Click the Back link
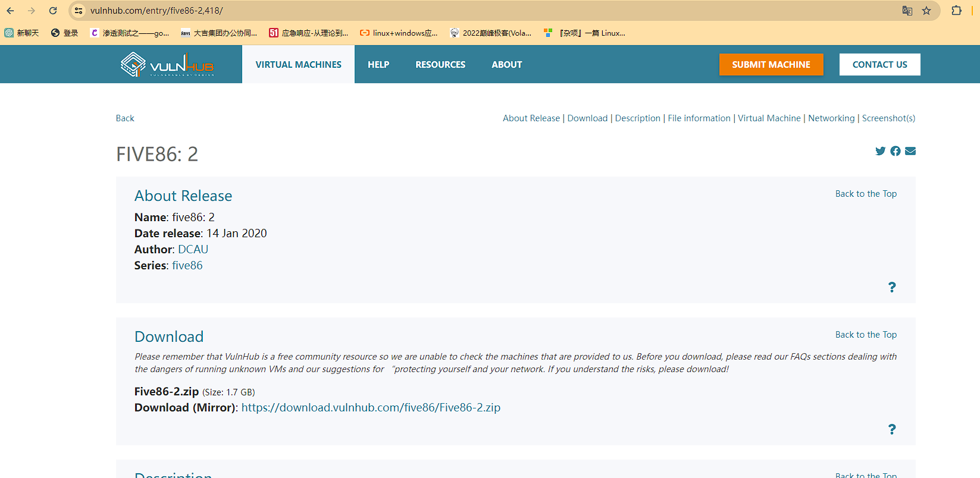Viewport: 980px width, 478px height. click(x=125, y=118)
